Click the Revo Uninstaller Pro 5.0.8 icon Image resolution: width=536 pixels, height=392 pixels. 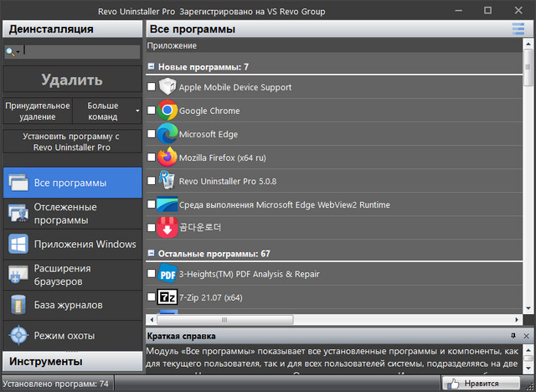click(167, 181)
